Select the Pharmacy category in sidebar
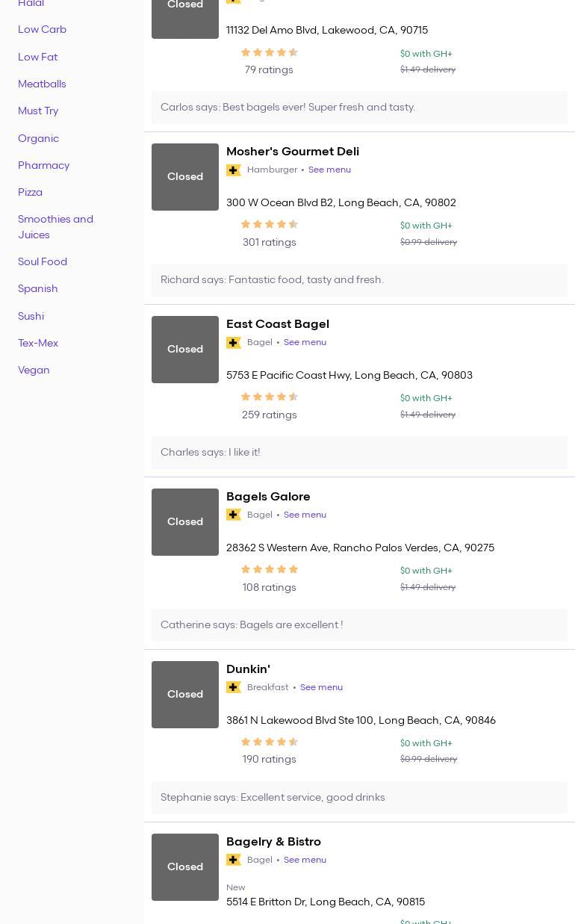The width and height of the screenshot is (575, 924). (x=43, y=165)
